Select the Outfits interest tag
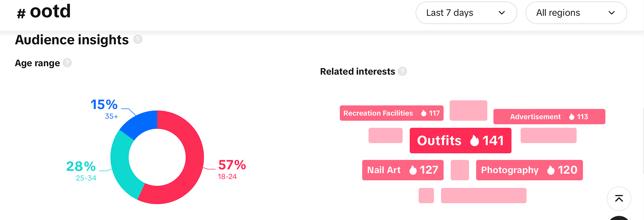 (439, 141)
